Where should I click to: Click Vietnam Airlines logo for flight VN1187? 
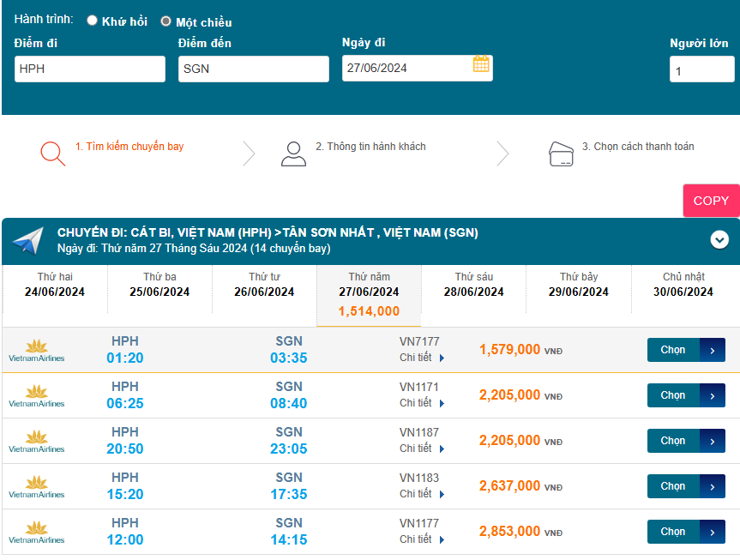[x=36, y=441]
